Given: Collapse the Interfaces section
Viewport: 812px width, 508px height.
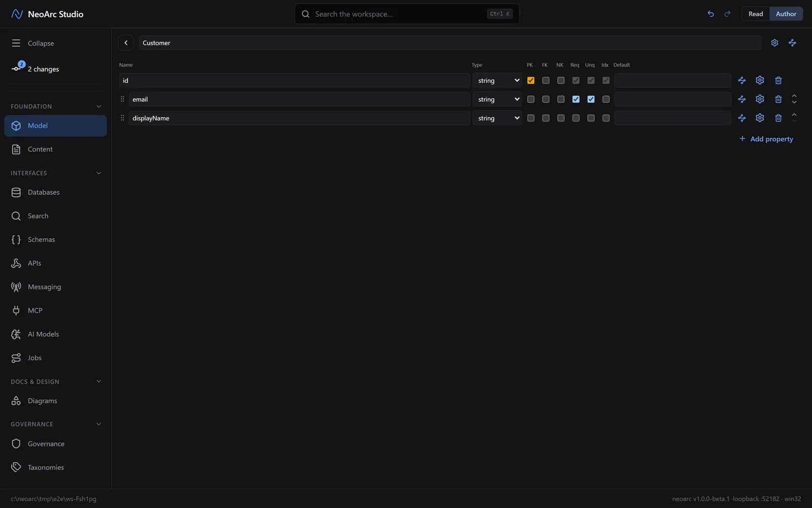Looking at the screenshot, I should (99, 173).
